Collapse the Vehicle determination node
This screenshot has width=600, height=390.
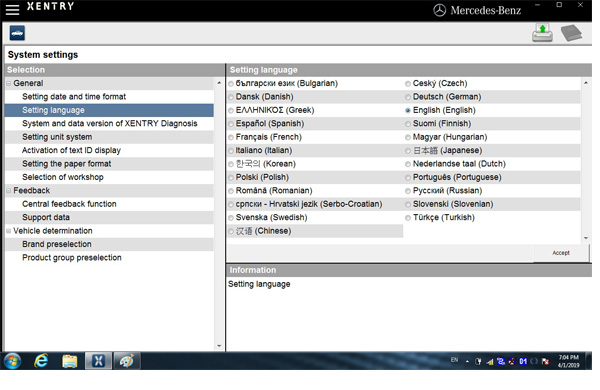[x=8, y=231]
